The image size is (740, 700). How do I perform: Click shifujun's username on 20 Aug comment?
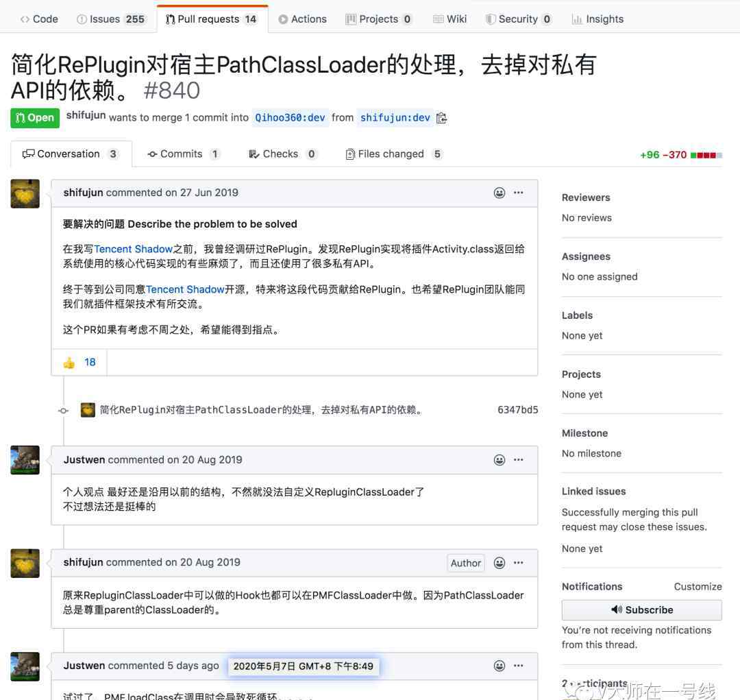click(83, 563)
